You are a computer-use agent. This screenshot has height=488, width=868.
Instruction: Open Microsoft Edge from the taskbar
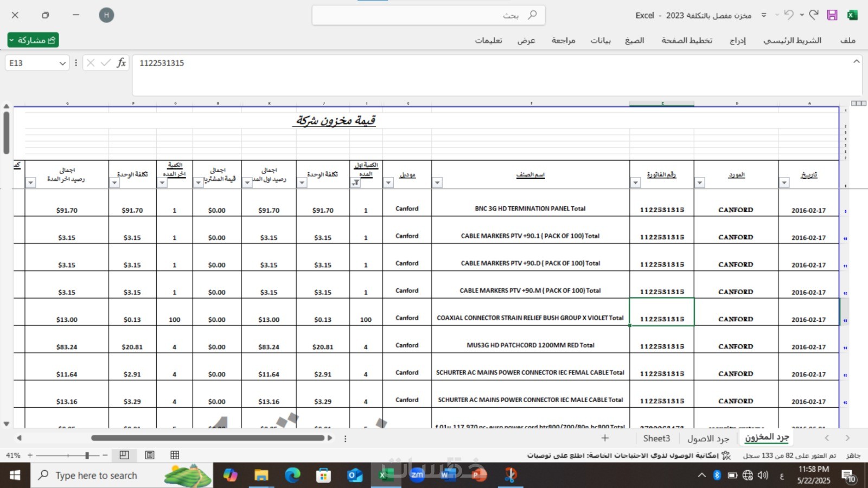pos(292,476)
